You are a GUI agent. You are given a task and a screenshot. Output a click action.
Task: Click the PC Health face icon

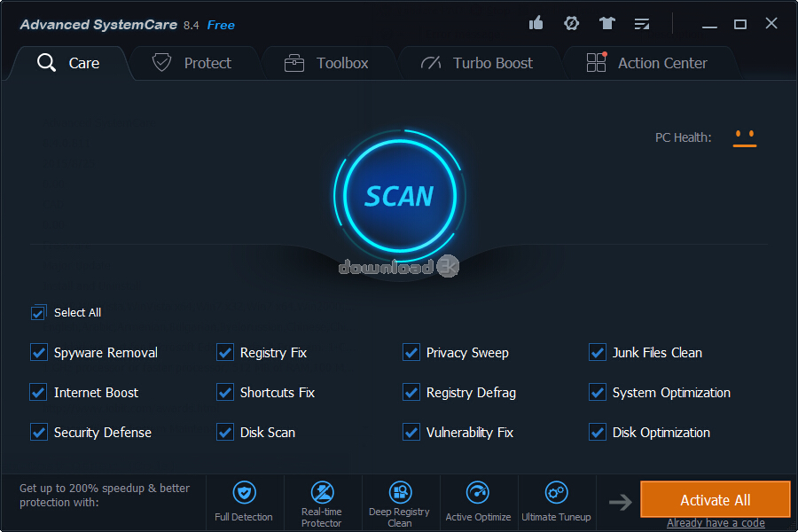(745, 137)
